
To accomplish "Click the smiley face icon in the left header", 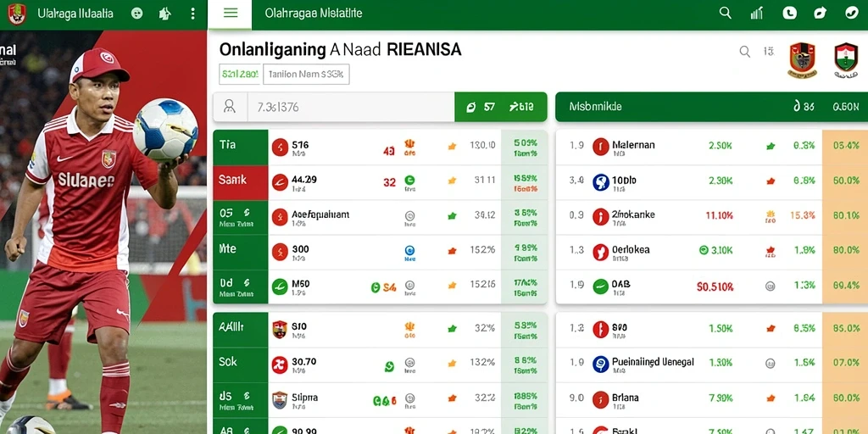I will coord(136,14).
